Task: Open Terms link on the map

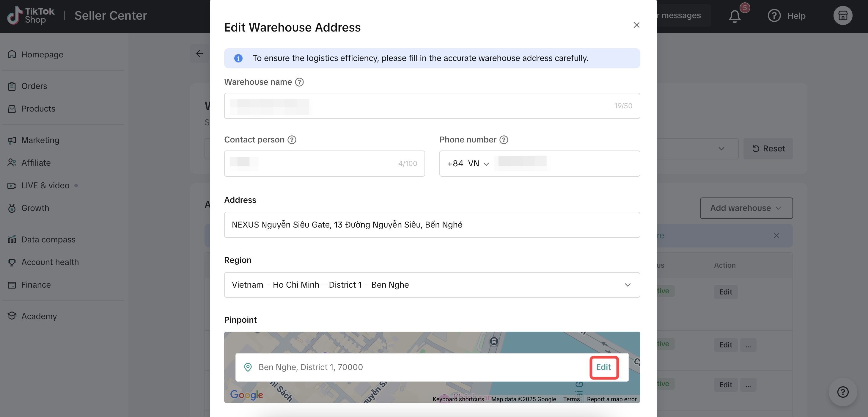Action: click(x=571, y=399)
